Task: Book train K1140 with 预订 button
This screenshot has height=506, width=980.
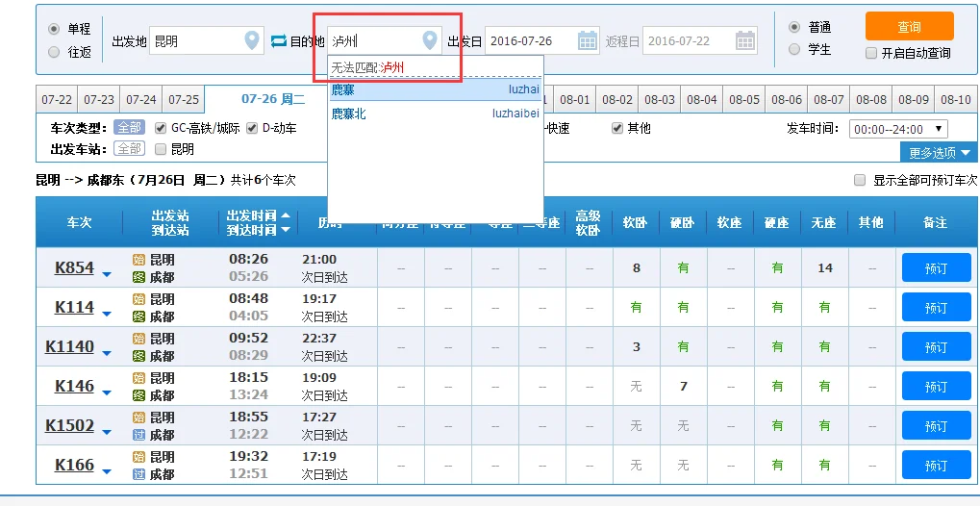Action: (x=936, y=347)
